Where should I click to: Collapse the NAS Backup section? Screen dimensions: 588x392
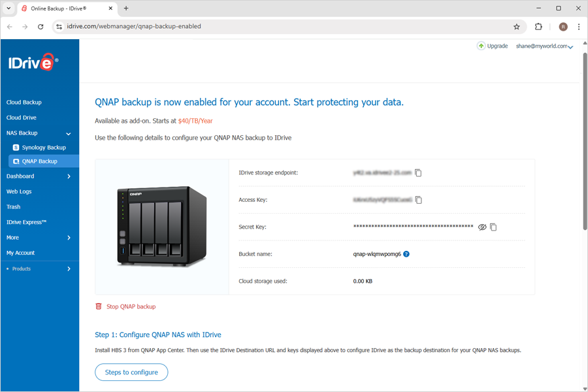coord(69,133)
